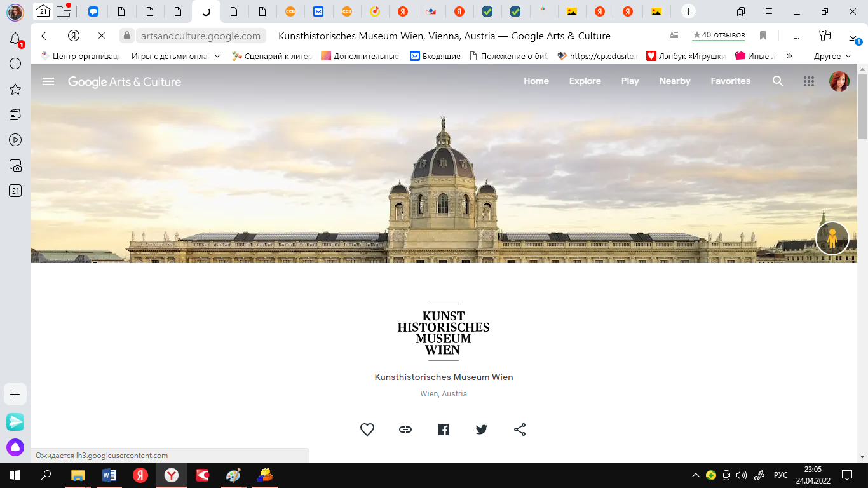This screenshot has width=868, height=488.
Task: Open File Explorer from the taskbar
Action: tap(78, 475)
